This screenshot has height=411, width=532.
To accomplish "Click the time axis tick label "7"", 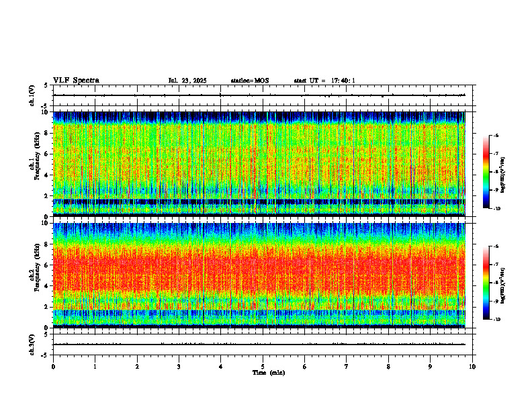I will point(347,367).
